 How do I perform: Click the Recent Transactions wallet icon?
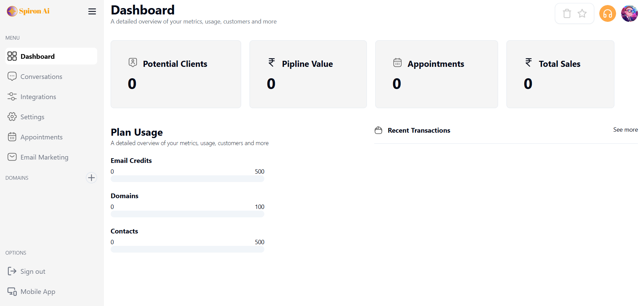(378, 130)
